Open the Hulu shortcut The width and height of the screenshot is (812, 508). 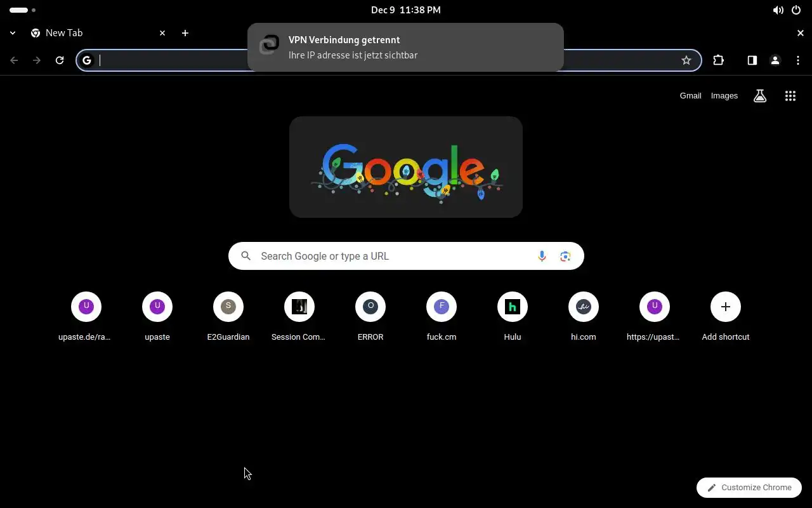point(513,317)
